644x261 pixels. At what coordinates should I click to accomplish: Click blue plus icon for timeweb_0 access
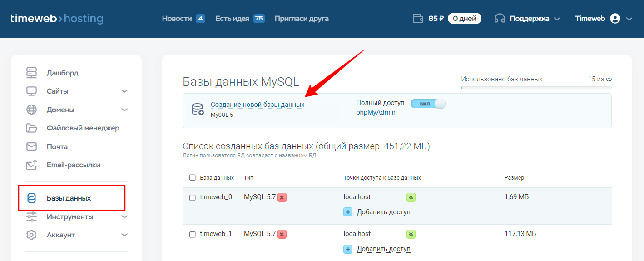pyautogui.click(x=348, y=212)
